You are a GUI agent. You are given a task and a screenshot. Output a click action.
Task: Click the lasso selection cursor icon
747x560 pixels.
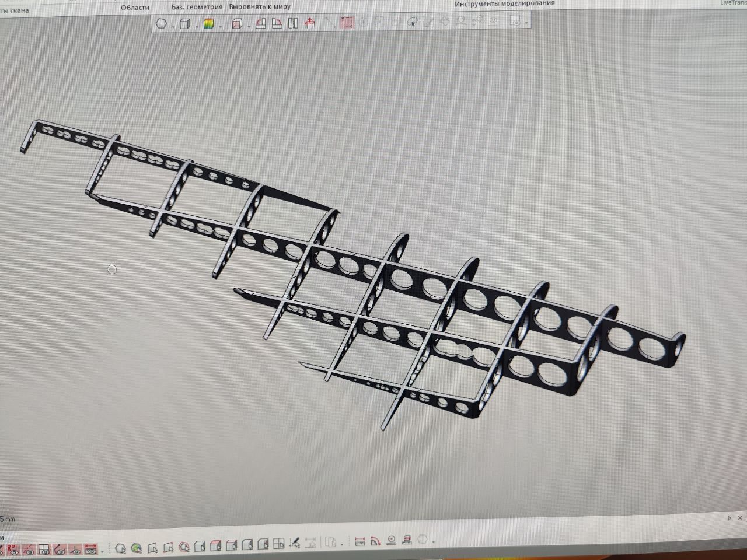pos(413,22)
